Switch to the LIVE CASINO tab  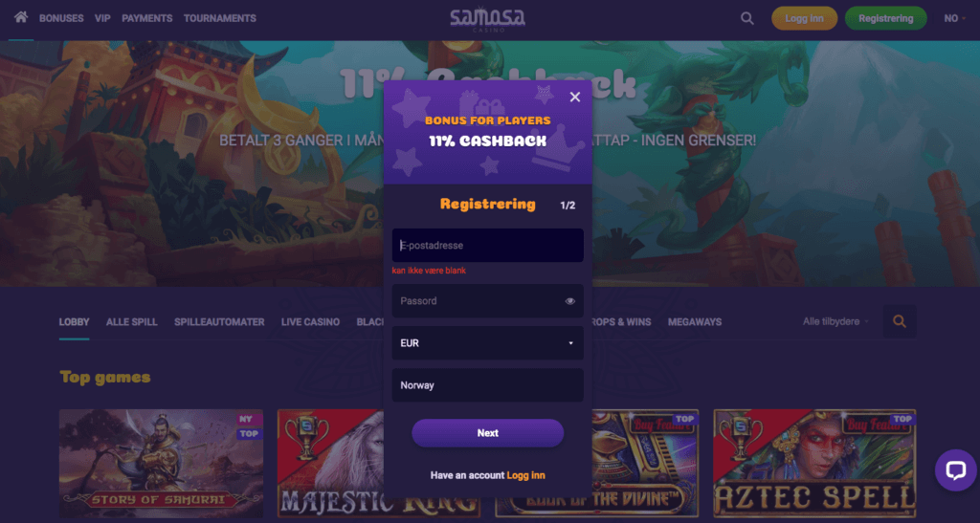pyautogui.click(x=311, y=322)
